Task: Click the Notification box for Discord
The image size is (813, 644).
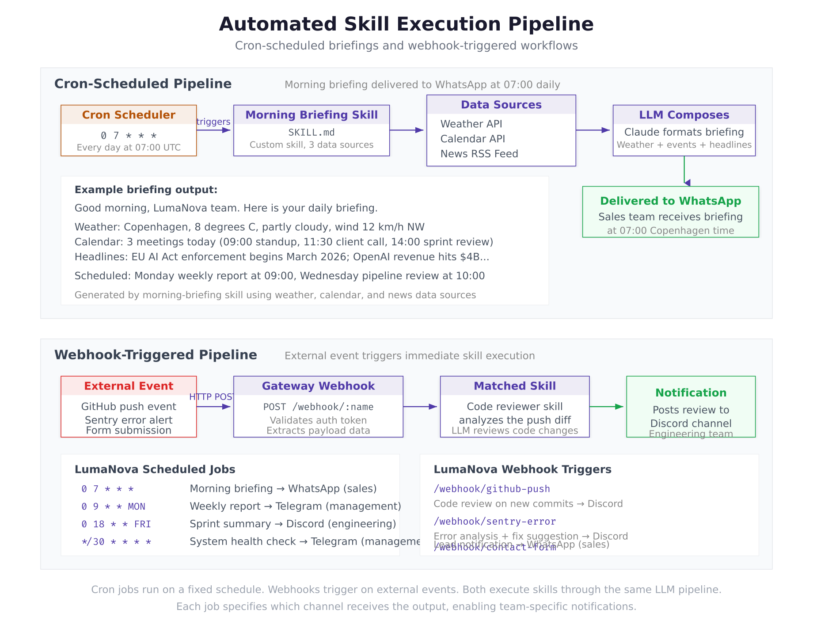Action: click(x=690, y=407)
